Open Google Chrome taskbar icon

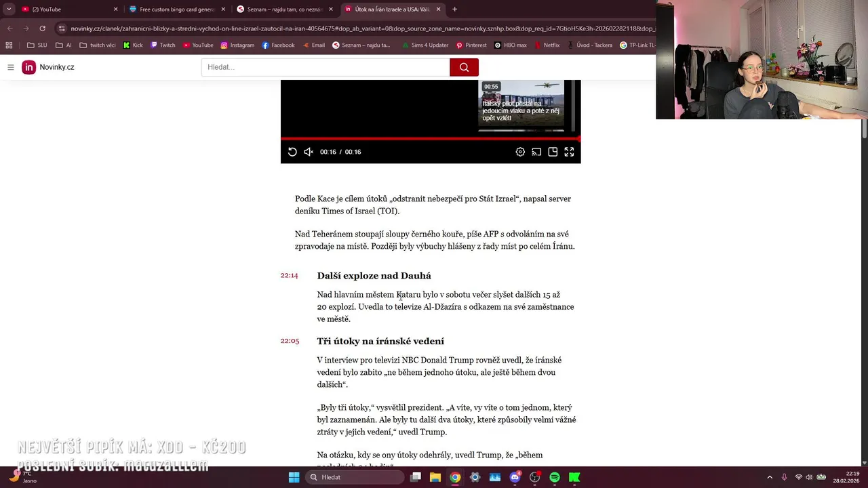coord(455,477)
